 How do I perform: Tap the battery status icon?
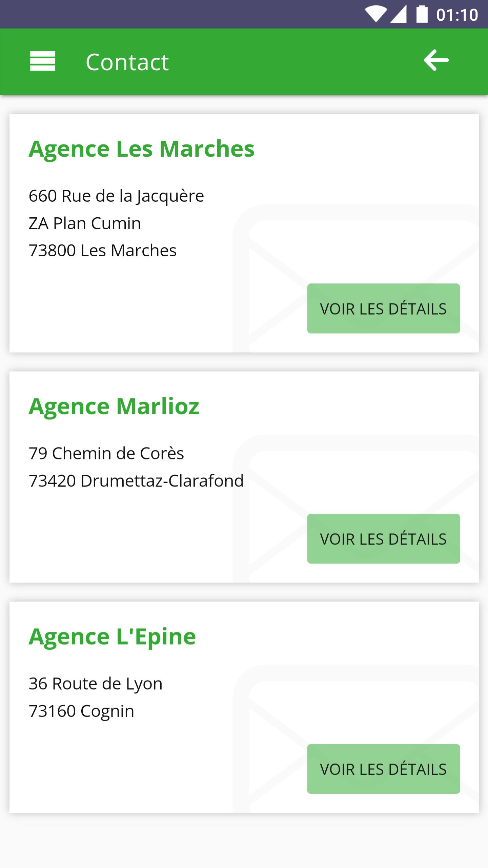tap(422, 14)
